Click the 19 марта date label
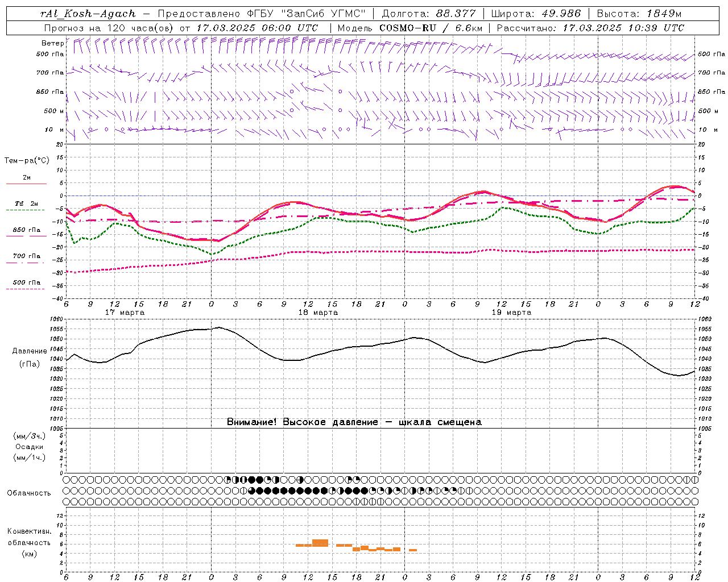Image resolution: width=728 pixels, height=582 pixels. click(511, 313)
